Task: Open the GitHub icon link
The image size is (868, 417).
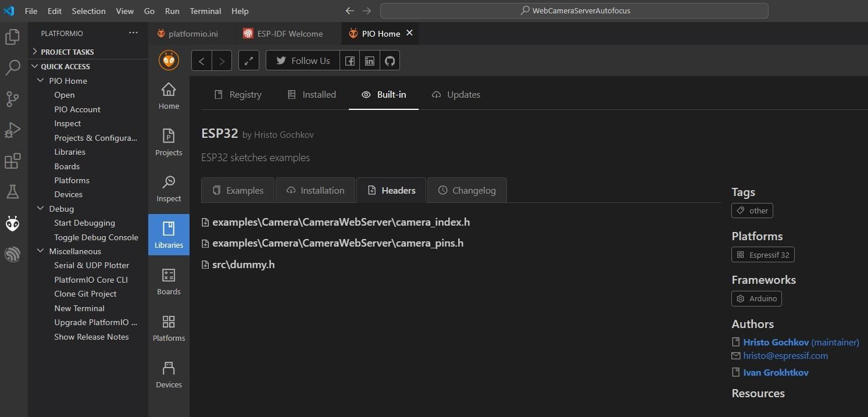Action: (x=390, y=60)
